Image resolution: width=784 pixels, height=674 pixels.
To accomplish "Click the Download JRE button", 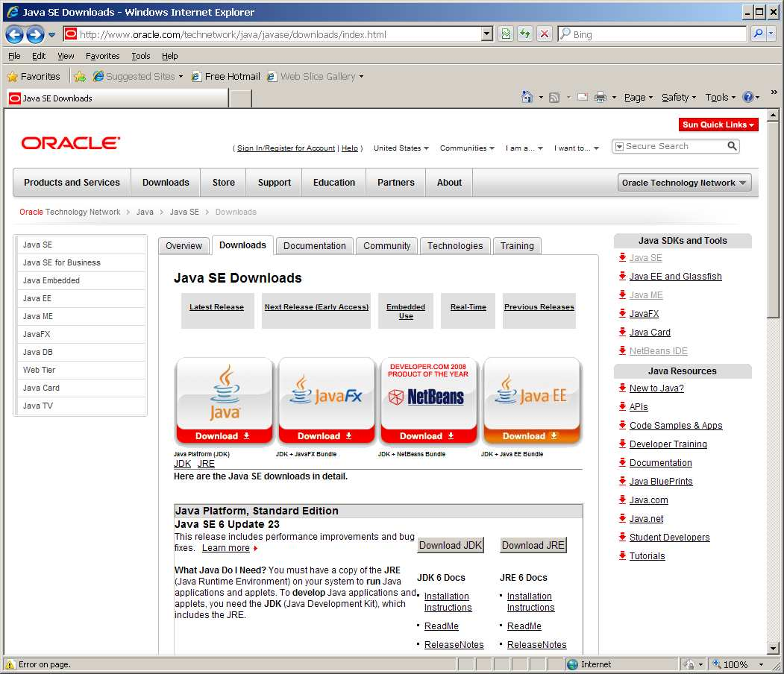I will pyautogui.click(x=533, y=545).
